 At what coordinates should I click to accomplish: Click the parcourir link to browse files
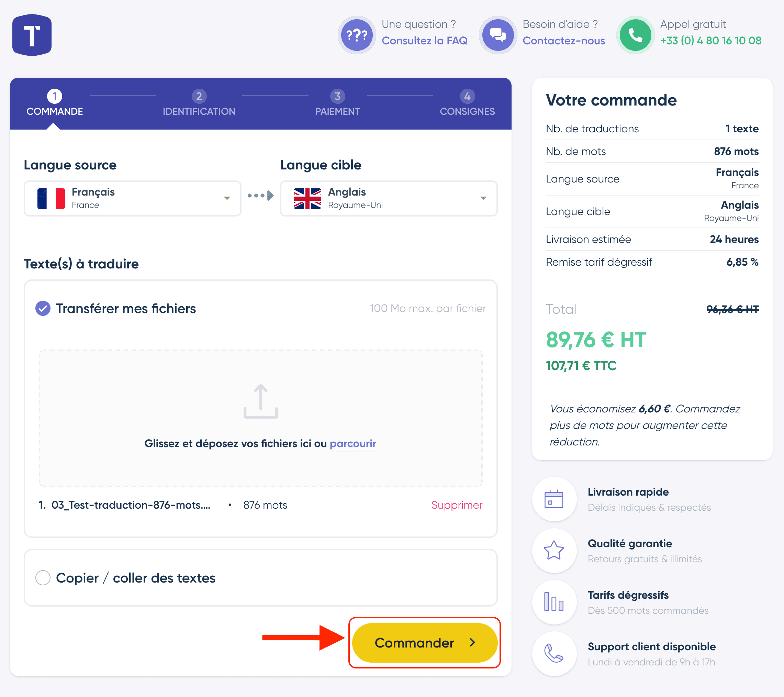353,444
